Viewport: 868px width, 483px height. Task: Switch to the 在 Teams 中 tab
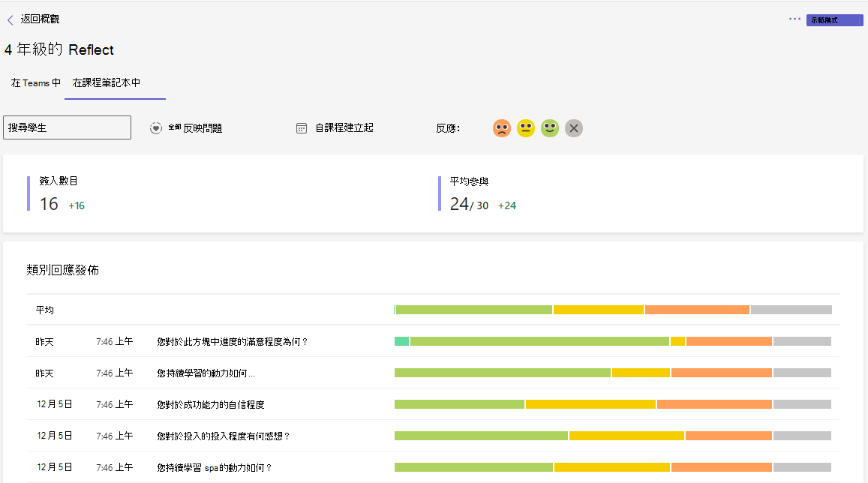tap(35, 83)
